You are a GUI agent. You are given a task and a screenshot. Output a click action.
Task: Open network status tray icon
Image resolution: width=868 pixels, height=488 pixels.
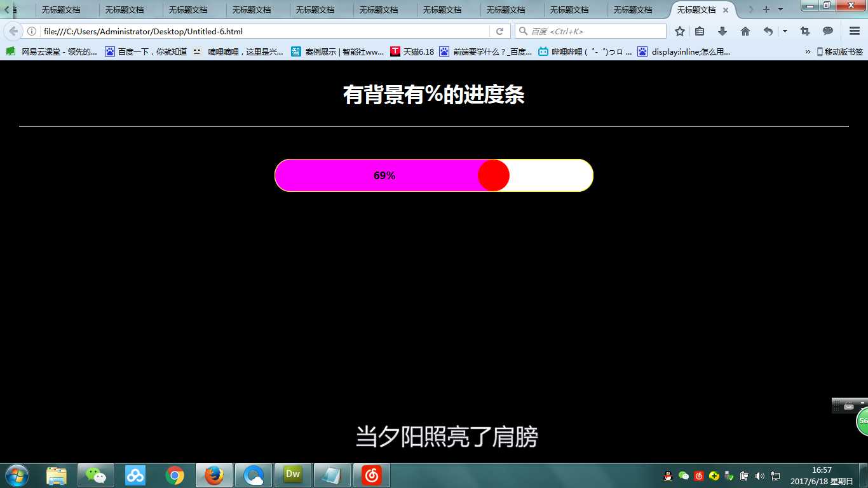pos(775,476)
